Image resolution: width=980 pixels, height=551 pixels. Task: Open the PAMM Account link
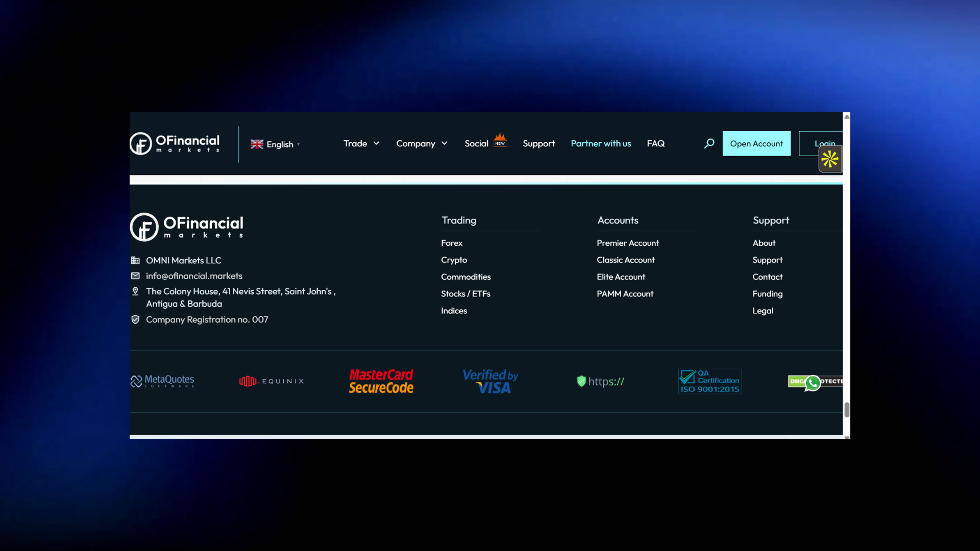coord(625,293)
